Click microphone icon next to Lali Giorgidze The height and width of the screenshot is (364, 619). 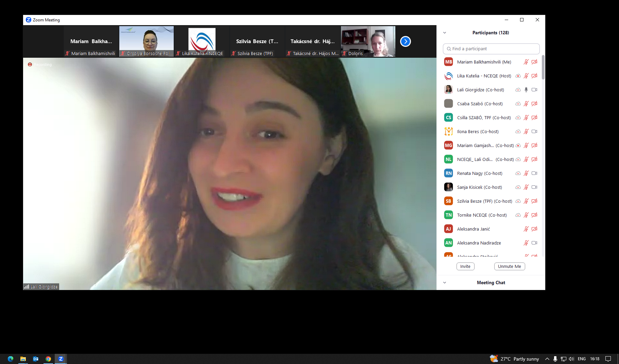(x=526, y=90)
